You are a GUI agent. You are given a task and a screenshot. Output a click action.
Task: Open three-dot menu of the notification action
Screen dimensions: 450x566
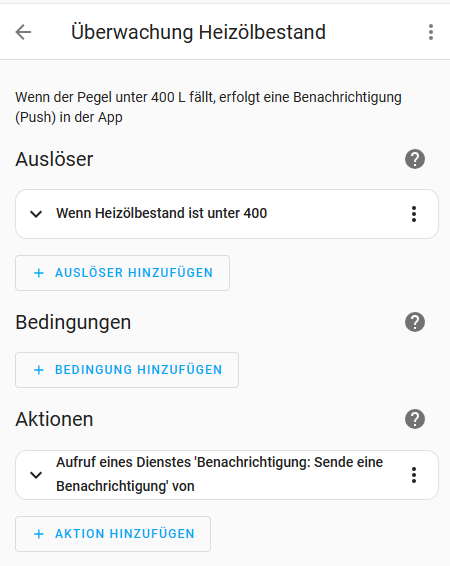(x=414, y=475)
